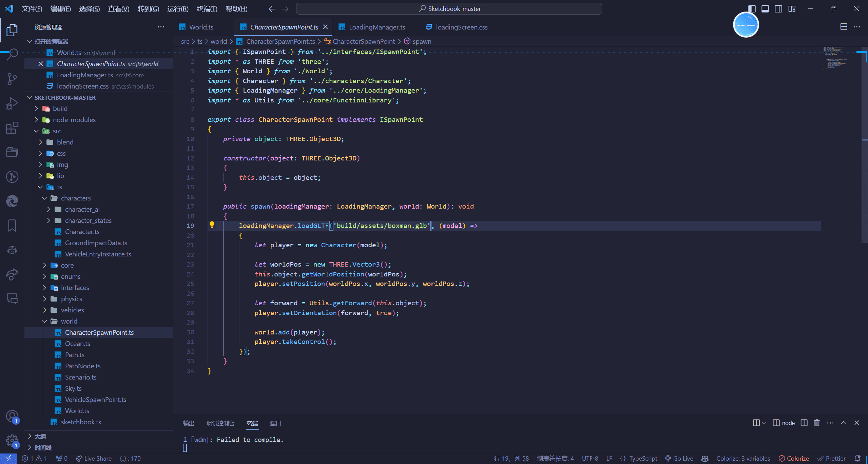Open the Edge browser tools icon
The image size is (868, 464).
pos(12,201)
